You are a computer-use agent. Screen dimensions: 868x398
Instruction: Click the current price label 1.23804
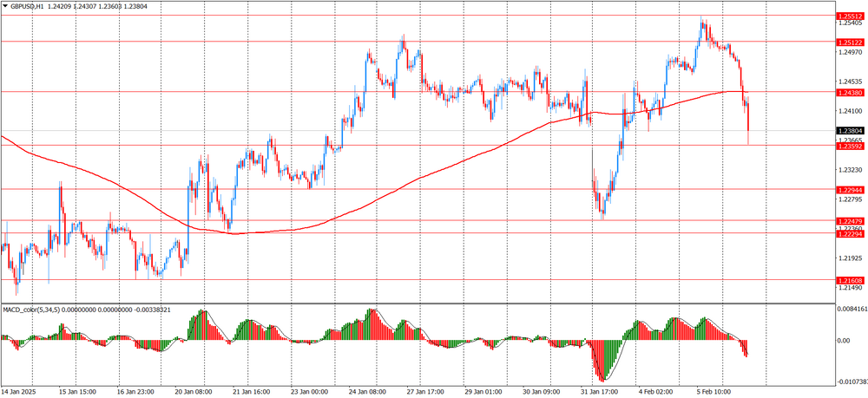coord(849,131)
